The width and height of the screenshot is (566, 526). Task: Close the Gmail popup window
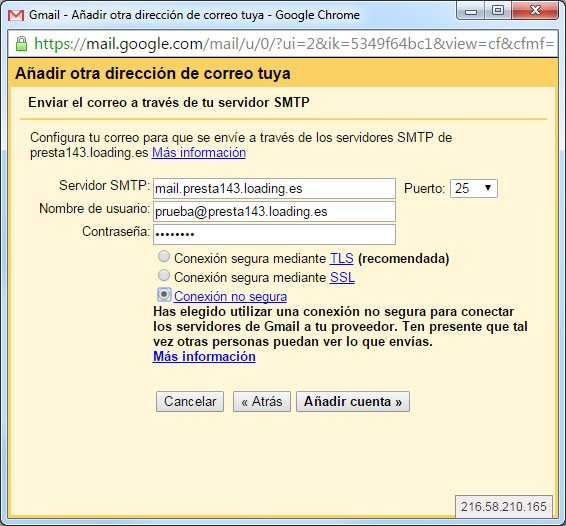pyautogui.click(x=535, y=10)
